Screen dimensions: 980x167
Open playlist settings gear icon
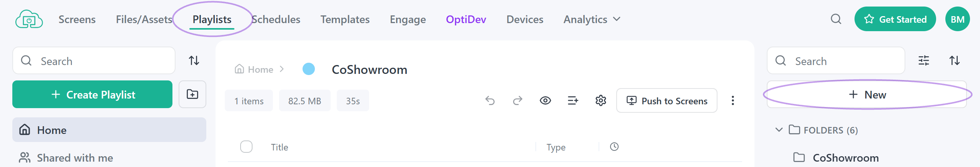point(601,101)
